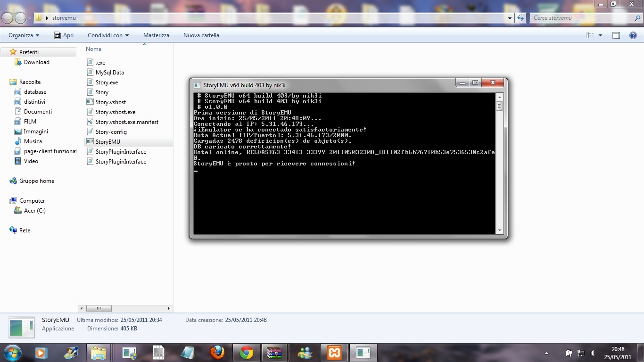The width and height of the screenshot is (644, 362).
Task: Click the volume speaker tray icon
Action: [x=592, y=353]
